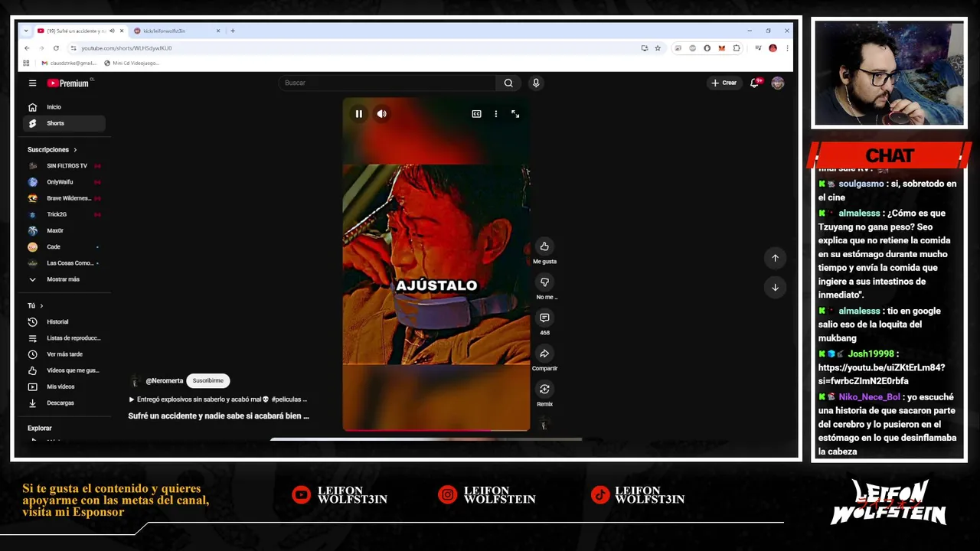Open a new browser tab
The width and height of the screenshot is (980, 551).
(233, 31)
